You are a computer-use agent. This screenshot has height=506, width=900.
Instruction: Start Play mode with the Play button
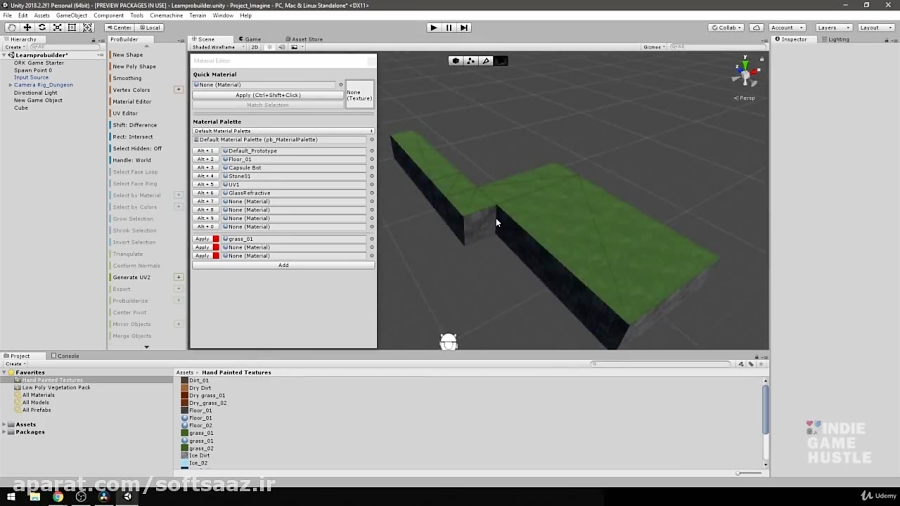(x=433, y=28)
